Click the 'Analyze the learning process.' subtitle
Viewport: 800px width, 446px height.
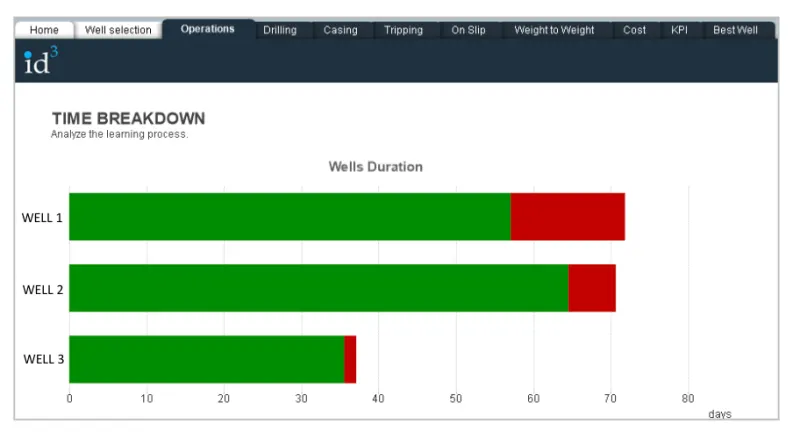click(x=119, y=134)
